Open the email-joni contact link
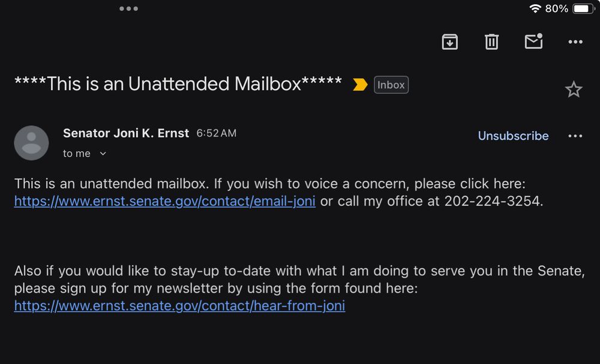The height and width of the screenshot is (364, 600). tap(165, 201)
